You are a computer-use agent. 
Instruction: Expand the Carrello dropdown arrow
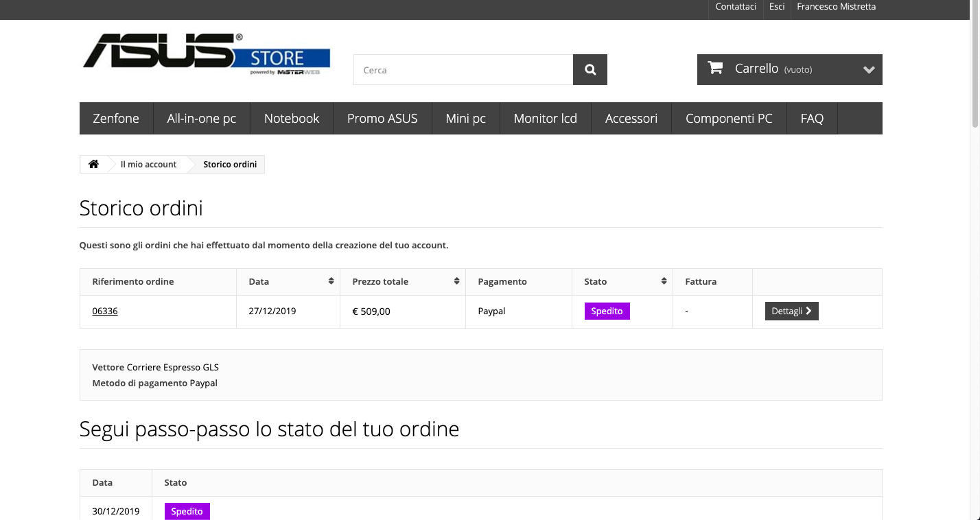(x=869, y=70)
